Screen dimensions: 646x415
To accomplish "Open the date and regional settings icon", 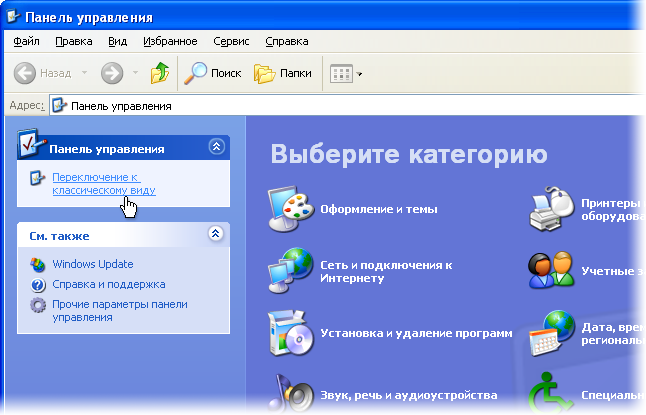I will [x=551, y=333].
